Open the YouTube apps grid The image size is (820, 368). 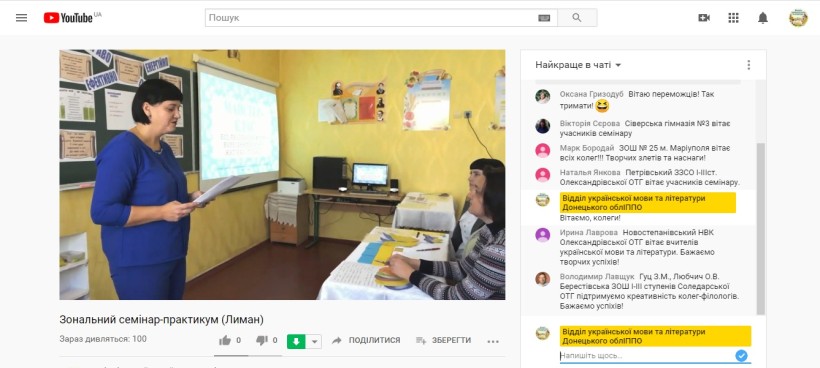click(733, 18)
